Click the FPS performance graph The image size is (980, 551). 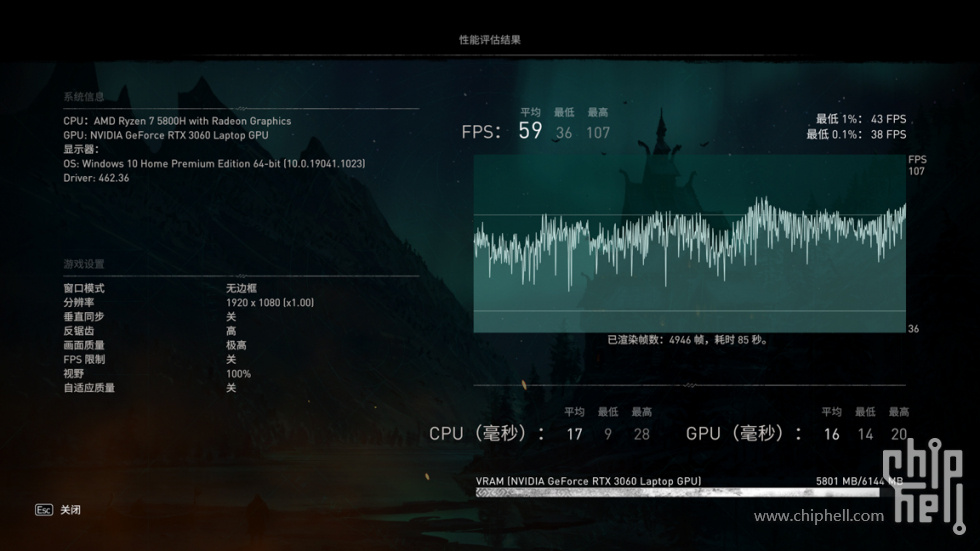(x=689, y=244)
